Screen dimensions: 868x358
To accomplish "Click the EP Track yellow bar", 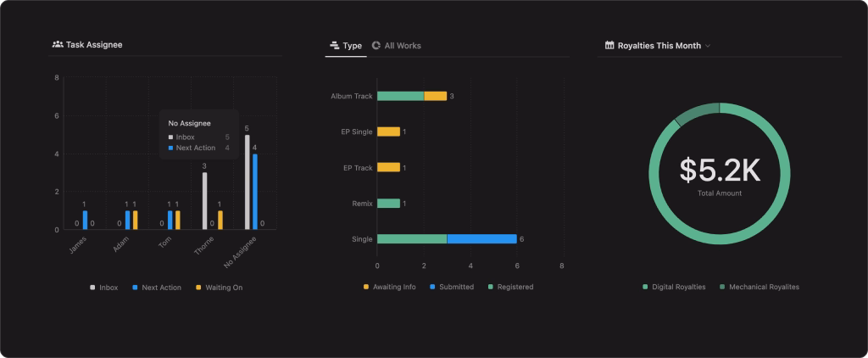I will tap(388, 167).
